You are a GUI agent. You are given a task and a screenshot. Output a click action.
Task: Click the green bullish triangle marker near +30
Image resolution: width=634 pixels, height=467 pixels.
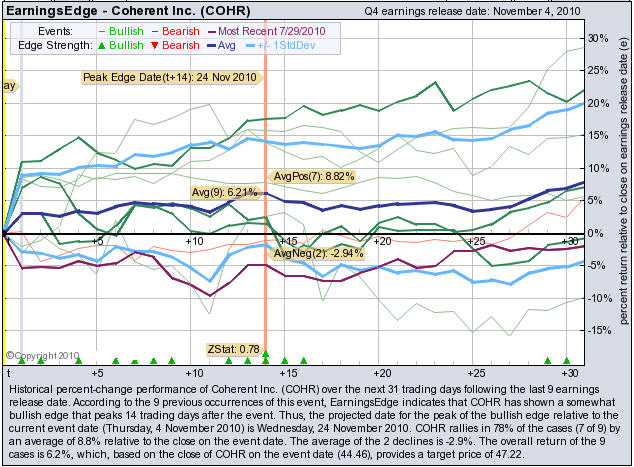point(566,359)
